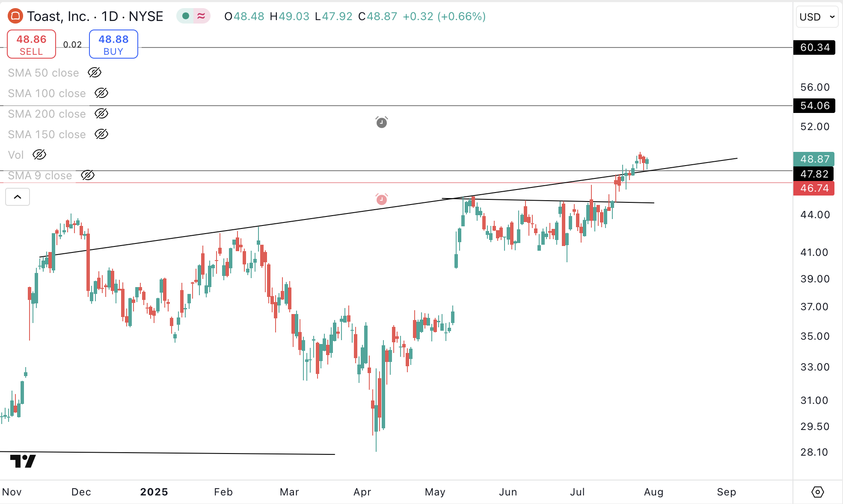The image size is (843, 504).
Task: Open the USD currency dropdown
Action: point(816,17)
